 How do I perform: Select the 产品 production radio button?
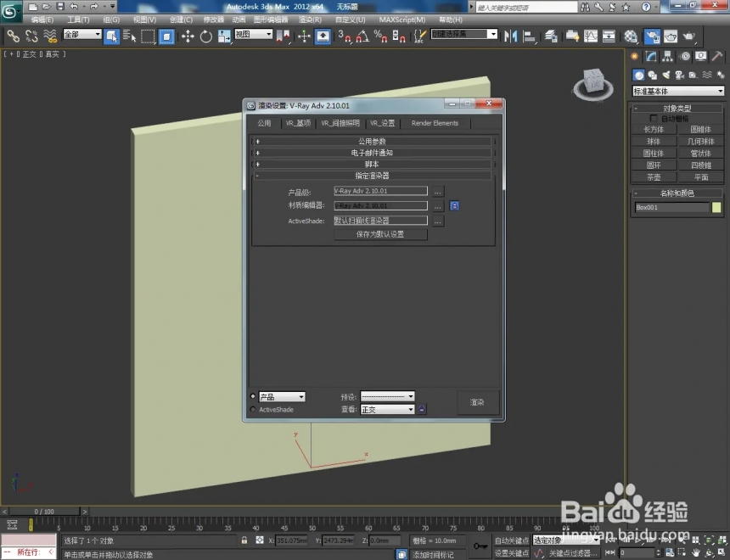pyautogui.click(x=253, y=396)
